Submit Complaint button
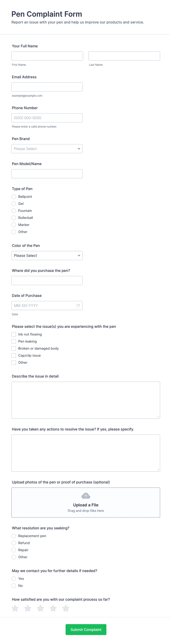 pos(86,630)
